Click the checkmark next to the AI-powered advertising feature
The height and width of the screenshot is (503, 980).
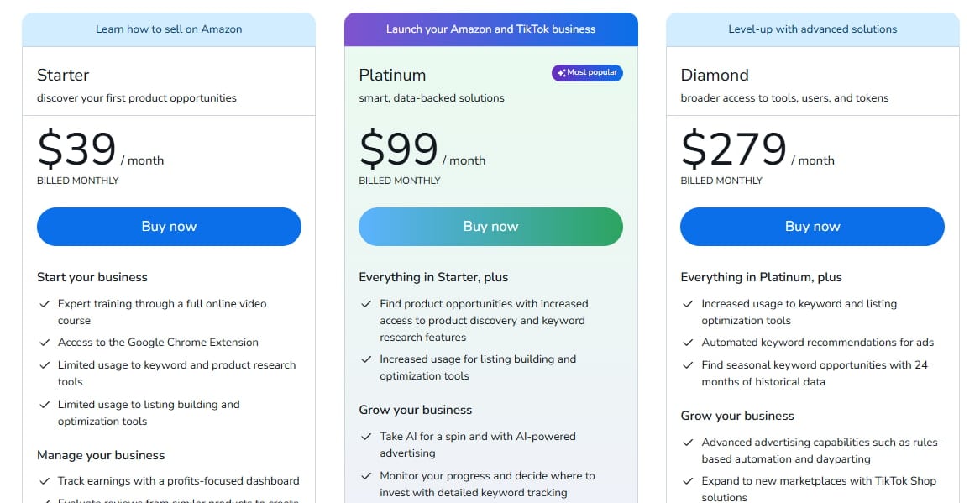pyautogui.click(x=367, y=436)
